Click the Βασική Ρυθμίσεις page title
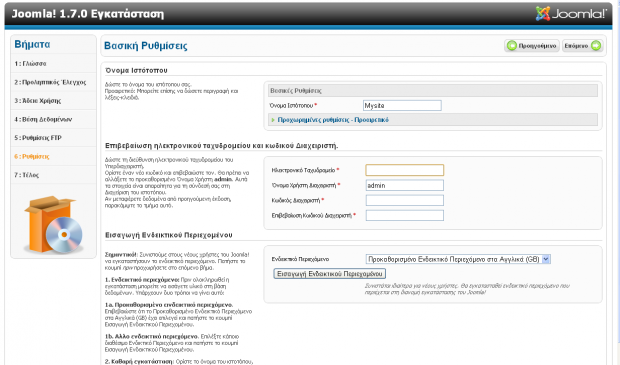The image size is (620, 365). [x=146, y=46]
